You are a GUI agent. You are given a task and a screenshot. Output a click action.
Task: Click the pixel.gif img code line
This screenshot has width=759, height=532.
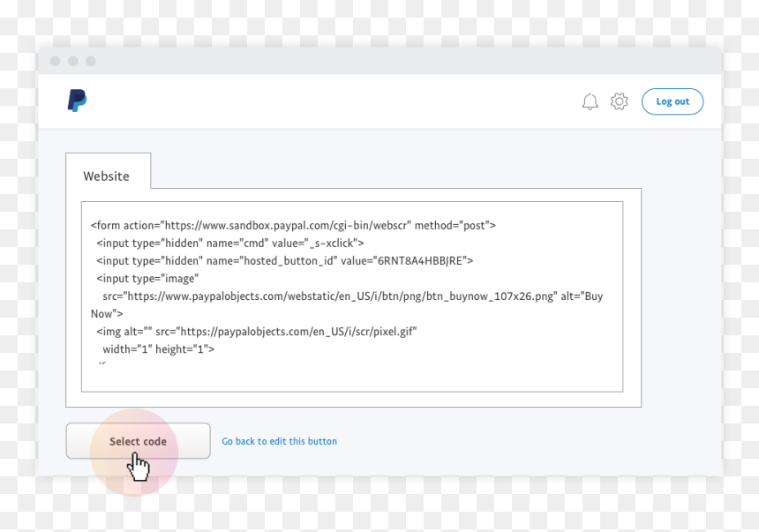(257, 332)
